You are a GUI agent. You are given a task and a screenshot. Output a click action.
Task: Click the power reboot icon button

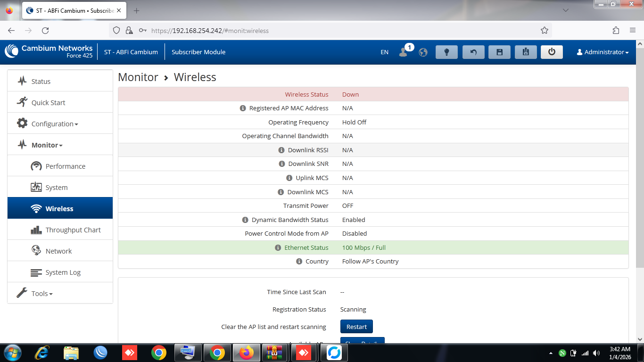552,52
